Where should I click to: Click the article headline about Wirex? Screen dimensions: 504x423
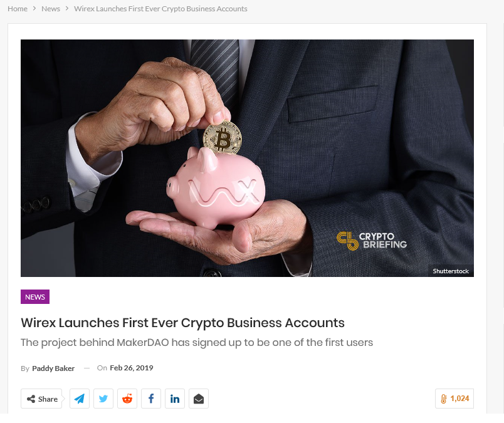(x=182, y=323)
